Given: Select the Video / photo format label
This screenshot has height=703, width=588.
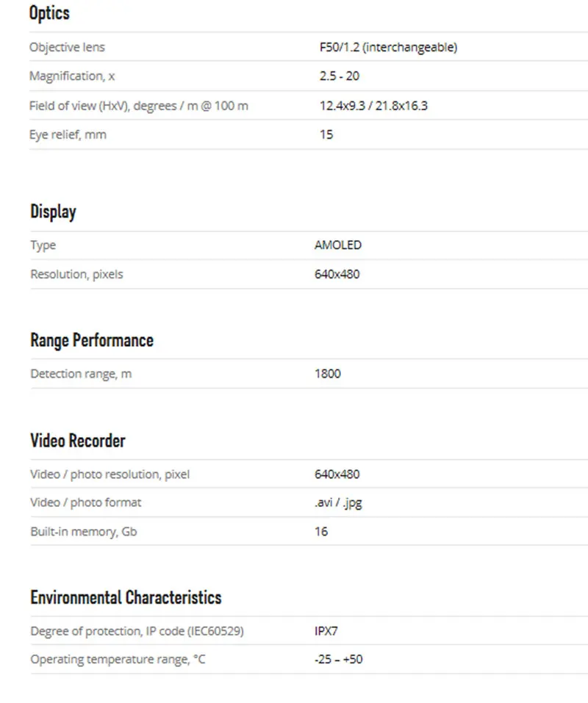Looking at the screenshot, I should (x=85, y=502).
